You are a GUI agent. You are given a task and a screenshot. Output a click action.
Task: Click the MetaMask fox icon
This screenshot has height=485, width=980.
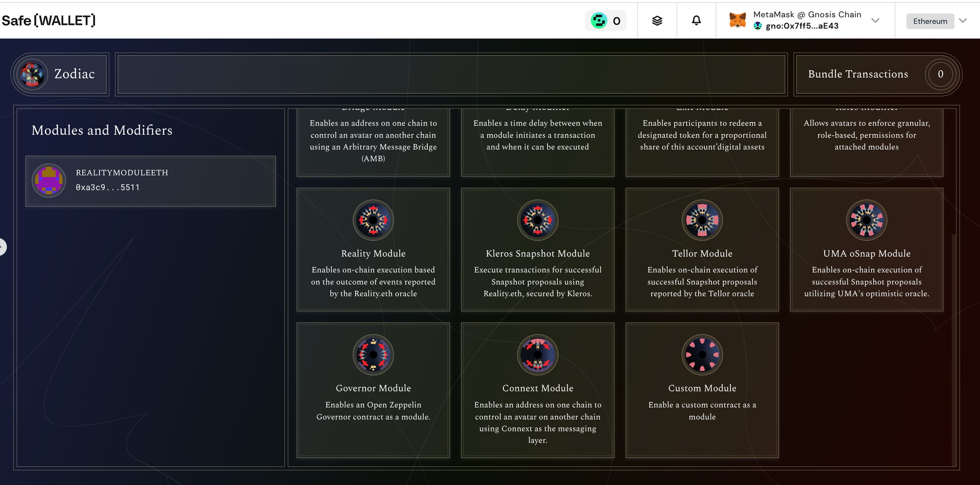[x=737, y=20]
